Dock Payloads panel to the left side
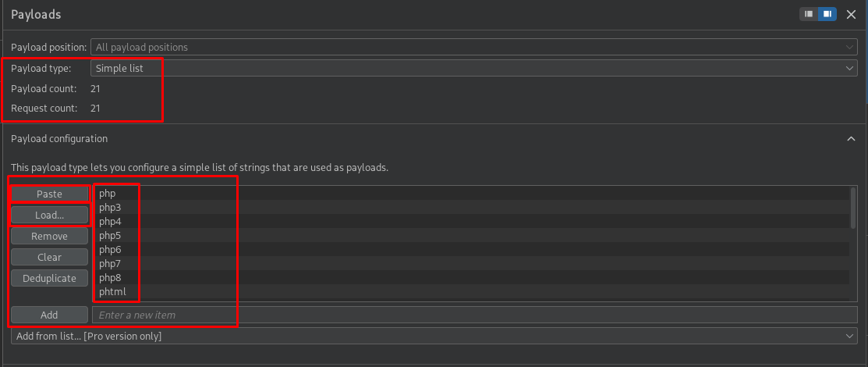 [809, 14]
